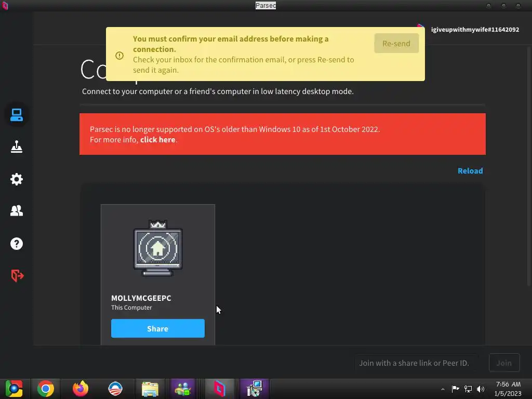532x399 pixels.
Task: Click 'Connect to your computer or a friend's computer' text
Action: (218, 91)
